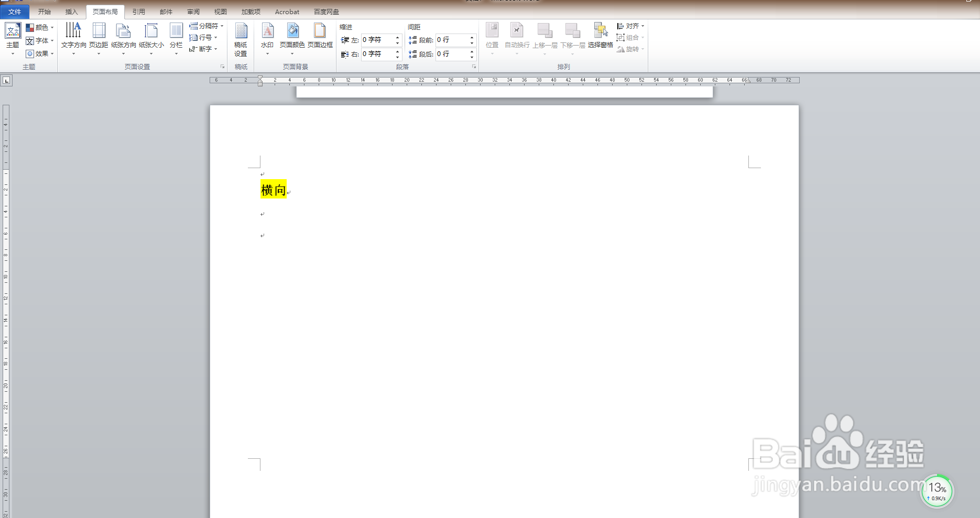Switch to the Acrobat tab
The width and height of the screenshot is (980, 518).
287,12
